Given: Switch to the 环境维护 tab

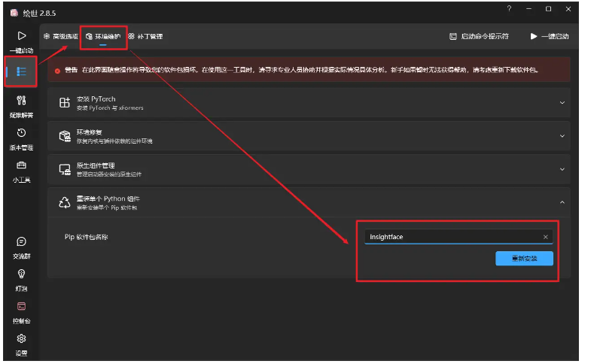Looking at the screenshot, I should [x=103, y=36].
